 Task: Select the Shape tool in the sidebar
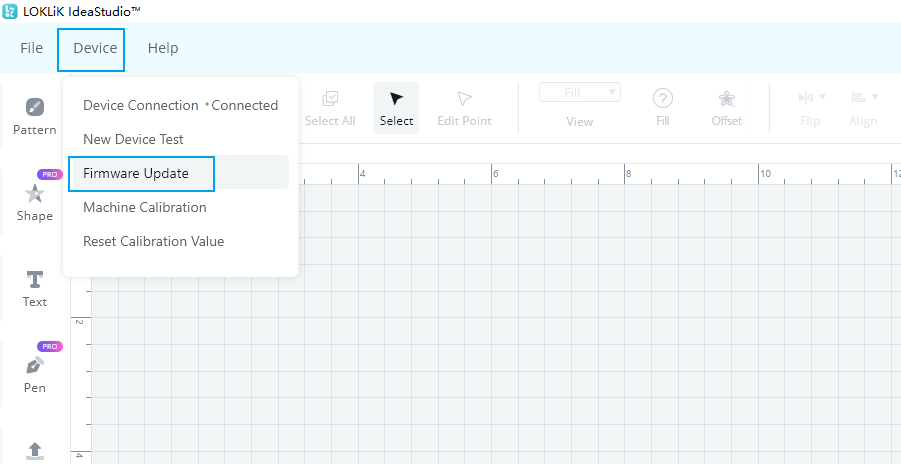[34, 203]
